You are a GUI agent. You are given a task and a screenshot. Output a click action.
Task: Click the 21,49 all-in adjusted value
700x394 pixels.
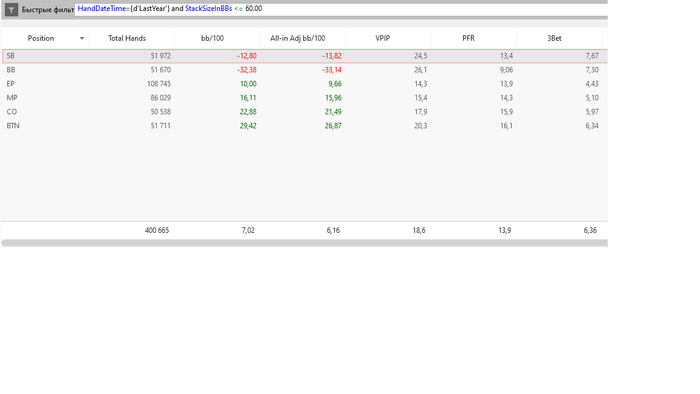click(x=333, y=112)
